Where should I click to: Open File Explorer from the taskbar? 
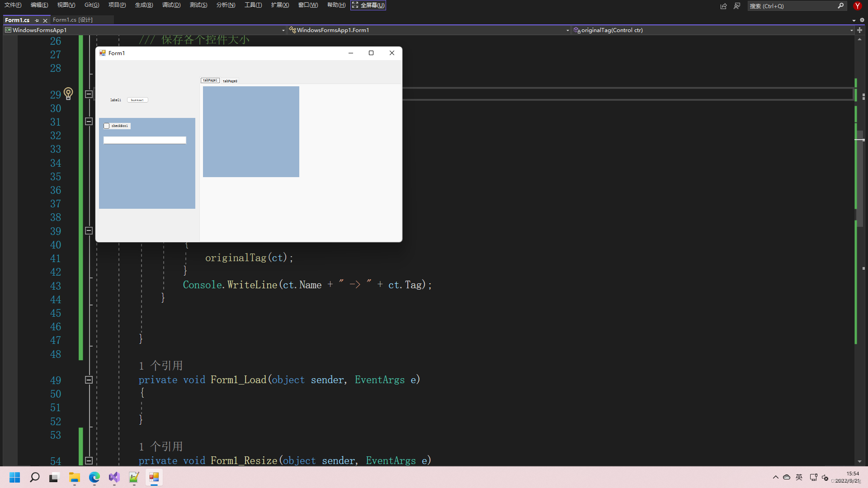click(x=74, y=478)
